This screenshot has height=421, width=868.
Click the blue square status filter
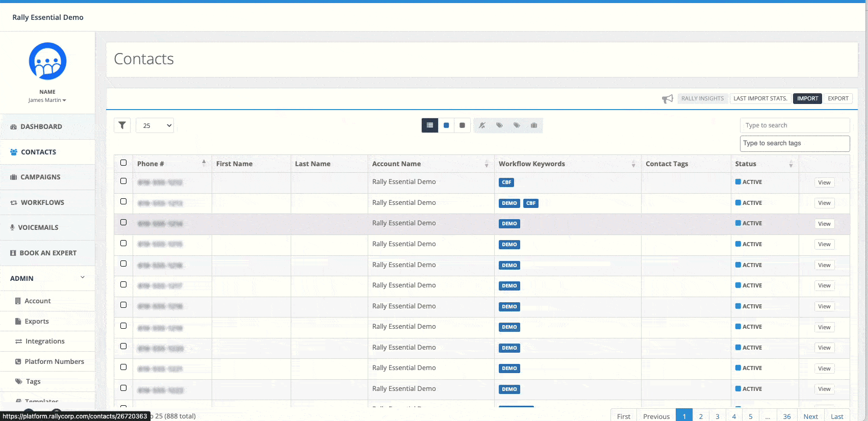[x=446, y=125]
